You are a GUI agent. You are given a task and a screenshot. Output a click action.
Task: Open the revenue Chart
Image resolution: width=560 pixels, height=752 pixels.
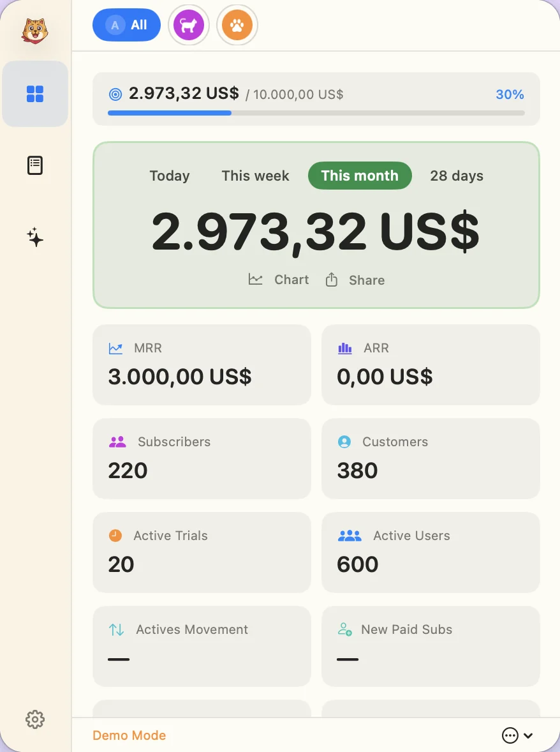[278, 280]
